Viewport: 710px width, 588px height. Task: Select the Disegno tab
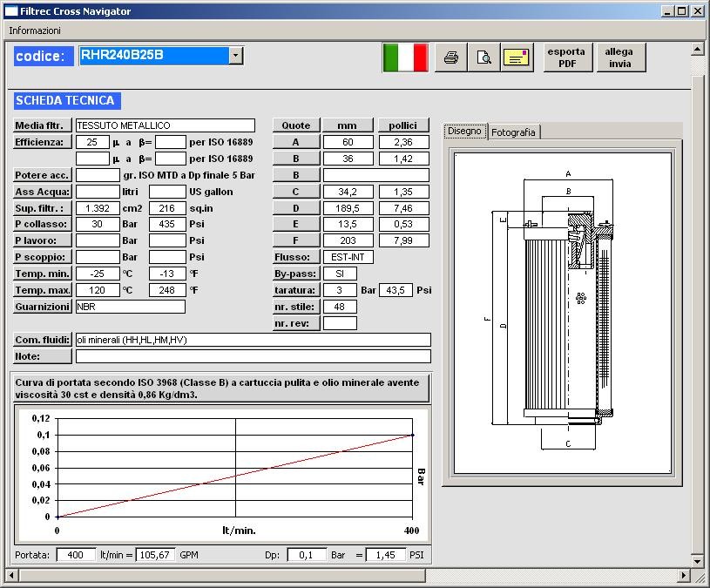pos(464,132)
